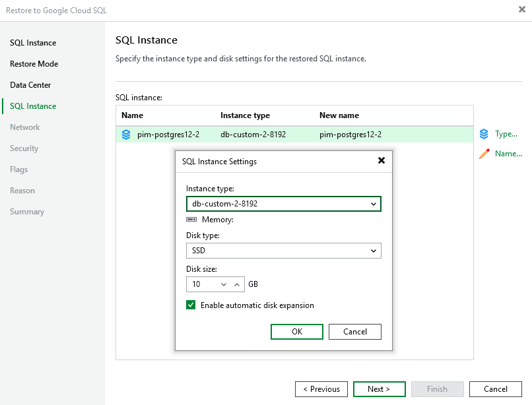Click the Disk size value field

[203, 284]
